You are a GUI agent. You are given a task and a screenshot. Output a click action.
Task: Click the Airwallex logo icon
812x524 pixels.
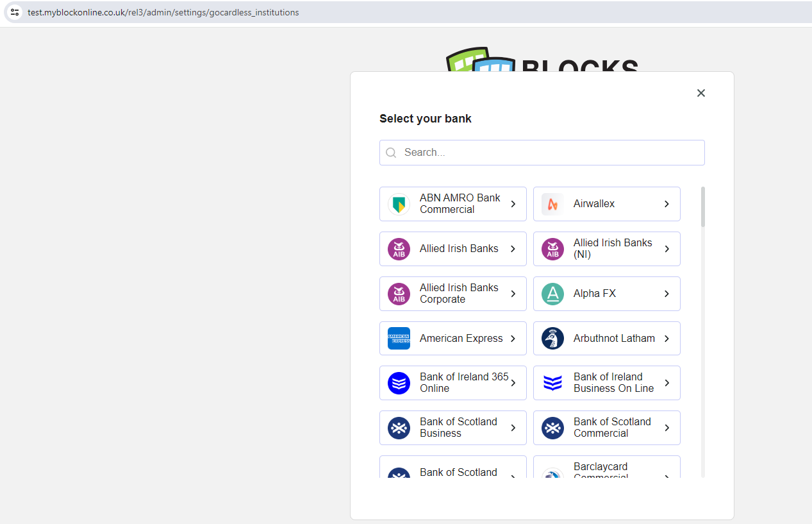pyautogui.click(x=552, y=204)
